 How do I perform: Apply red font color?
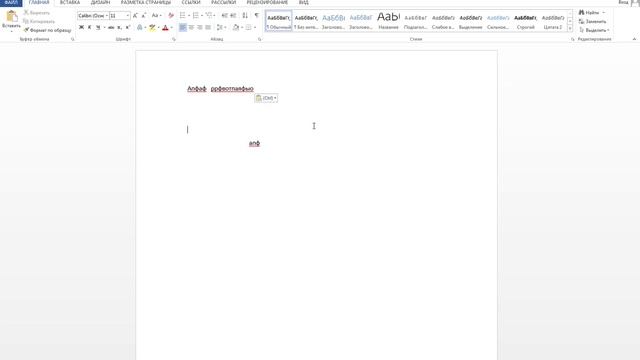(x=165, y=27)
